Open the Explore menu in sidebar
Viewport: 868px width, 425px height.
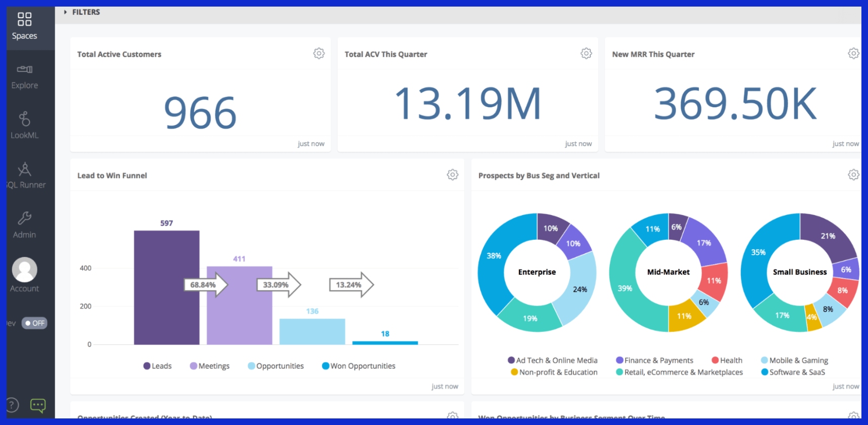point(24,76)
